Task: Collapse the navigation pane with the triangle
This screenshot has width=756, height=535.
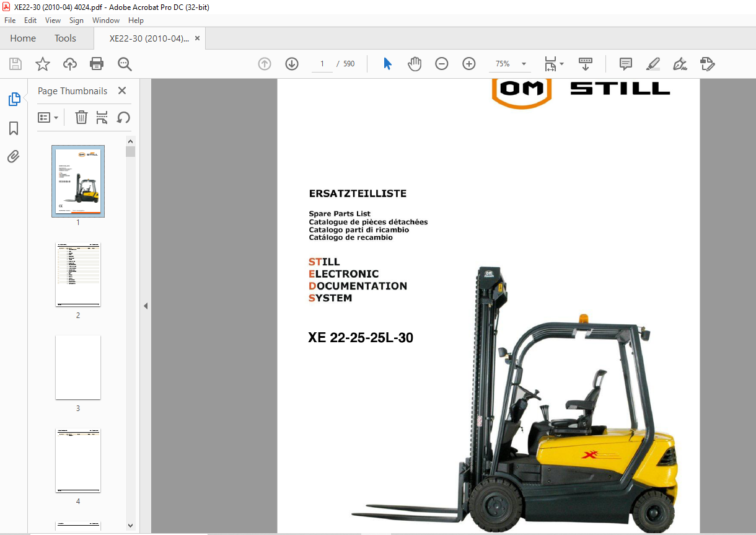Action: pyautogui.click(x=146, y=306)
